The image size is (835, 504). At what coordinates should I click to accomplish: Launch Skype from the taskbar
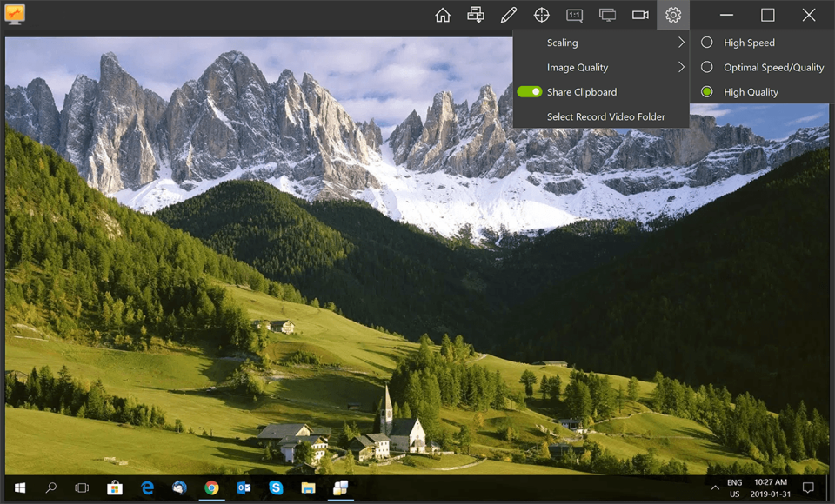[276, 487]
